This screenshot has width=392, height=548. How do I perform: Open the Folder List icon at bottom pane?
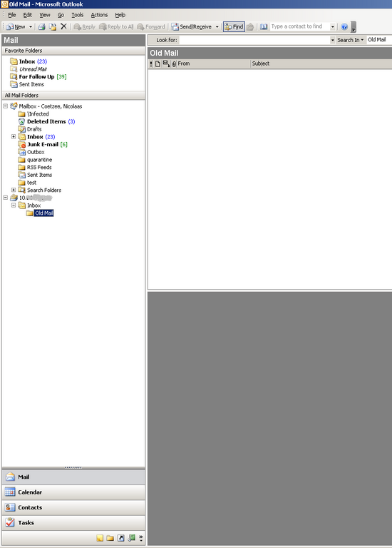point(110,538)
